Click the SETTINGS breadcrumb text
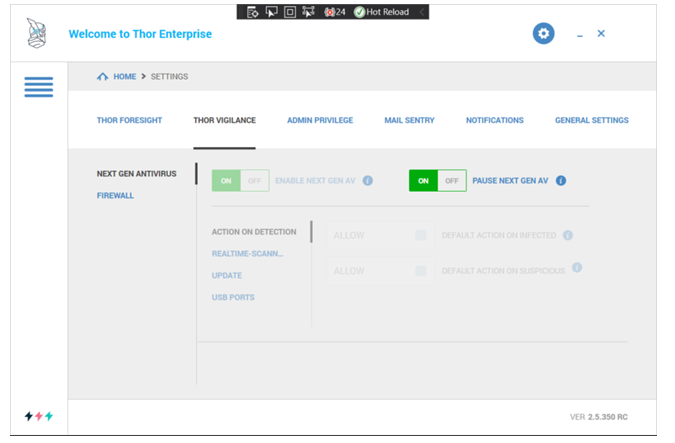The height and width of the screenshot is (443, 675). (x=169, y=77)
